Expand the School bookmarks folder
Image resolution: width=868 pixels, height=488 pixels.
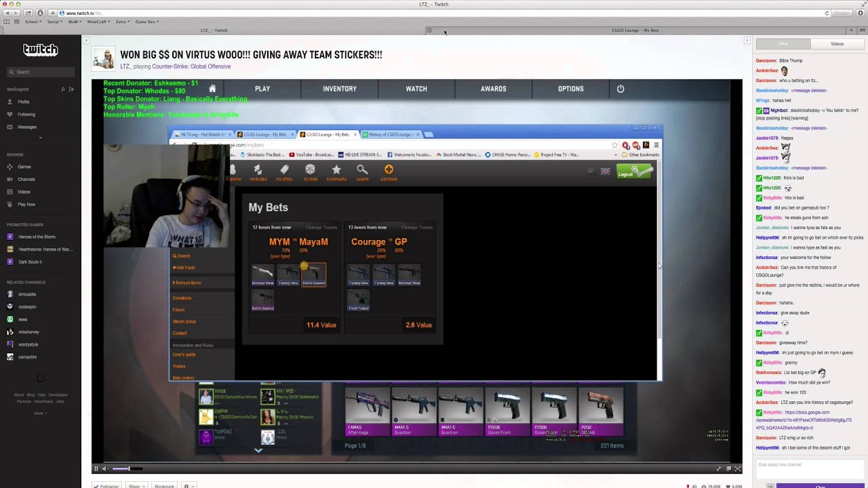(33, 22)
